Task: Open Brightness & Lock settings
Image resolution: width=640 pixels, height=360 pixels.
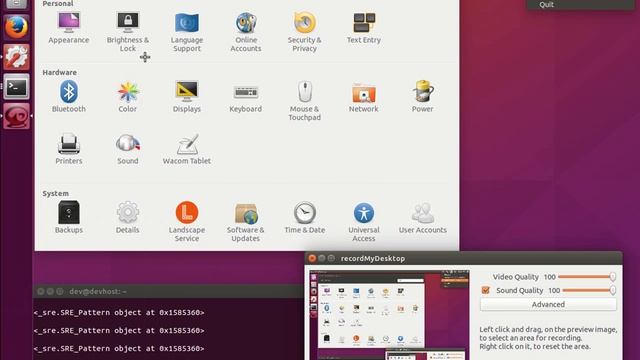Action: pos(128,31)
